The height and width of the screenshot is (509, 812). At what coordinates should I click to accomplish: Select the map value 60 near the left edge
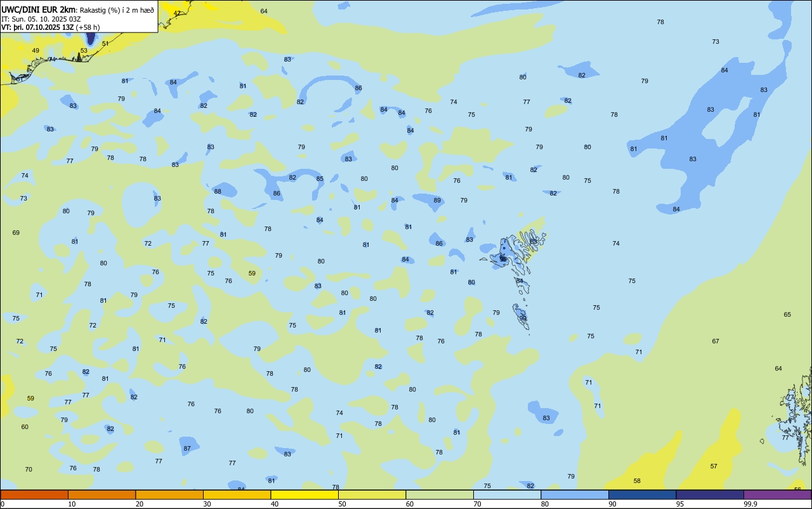click(25, 427)
